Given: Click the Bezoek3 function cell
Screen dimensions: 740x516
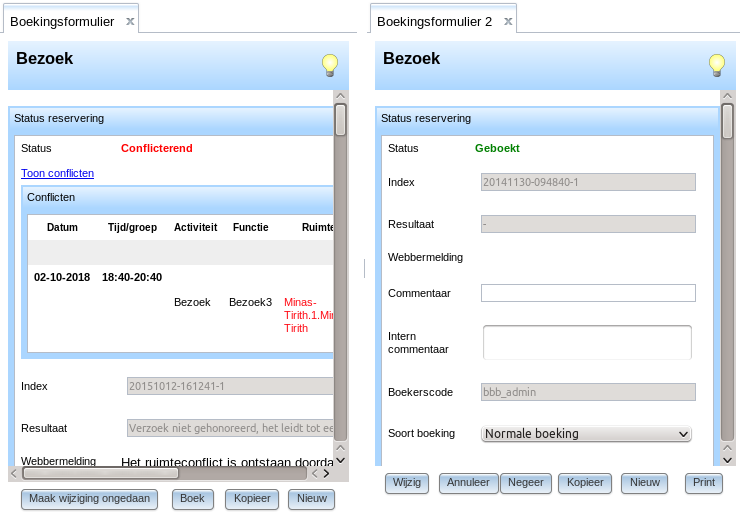Looking at the screenshot, I should tap(250, 302).
